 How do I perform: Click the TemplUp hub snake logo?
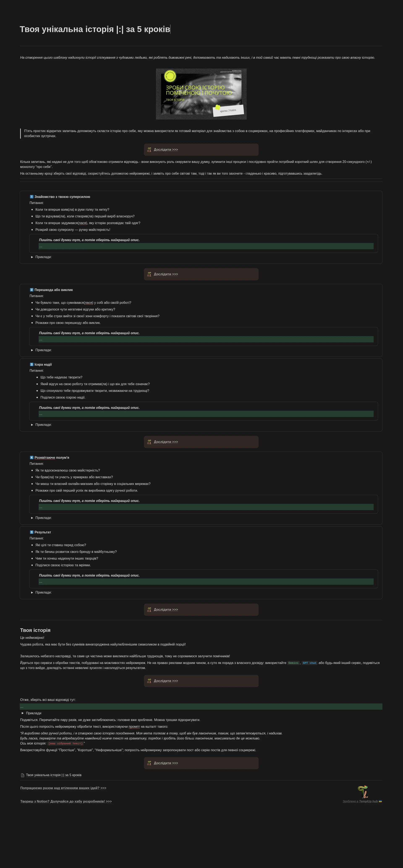[x=363, y=791]
